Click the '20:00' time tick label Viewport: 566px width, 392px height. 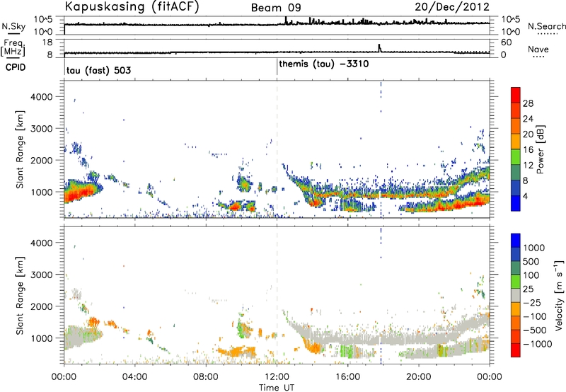(x=419, y=377)
